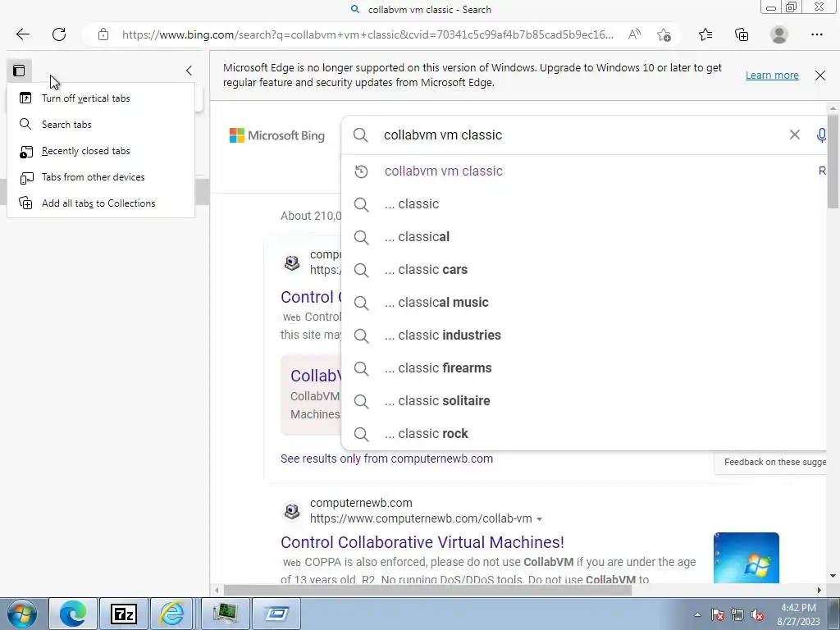Click the scroll right arrow at the bottom
The image size is (840, 630).
819,590
